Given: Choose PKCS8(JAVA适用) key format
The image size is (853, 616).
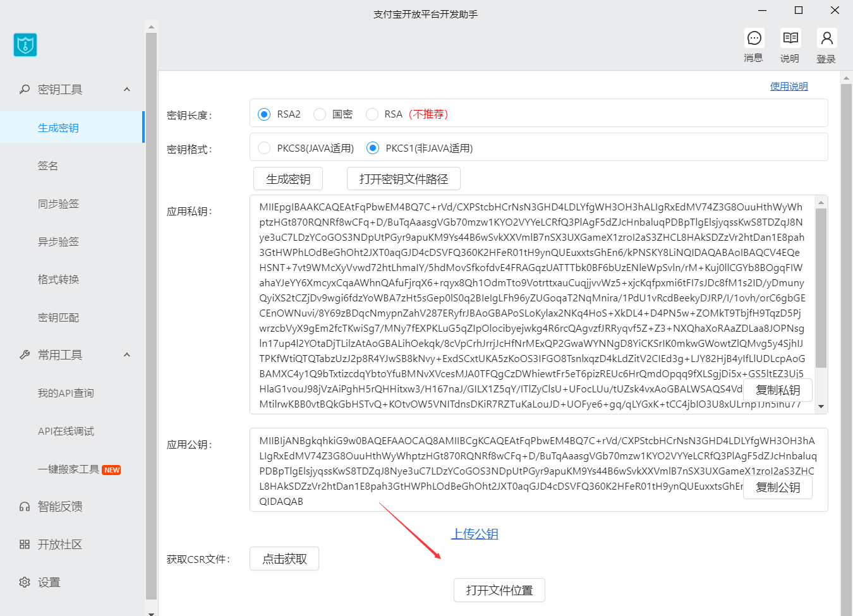Looking at the screenshot, I should pyautogui.click(x=264, y=148).
